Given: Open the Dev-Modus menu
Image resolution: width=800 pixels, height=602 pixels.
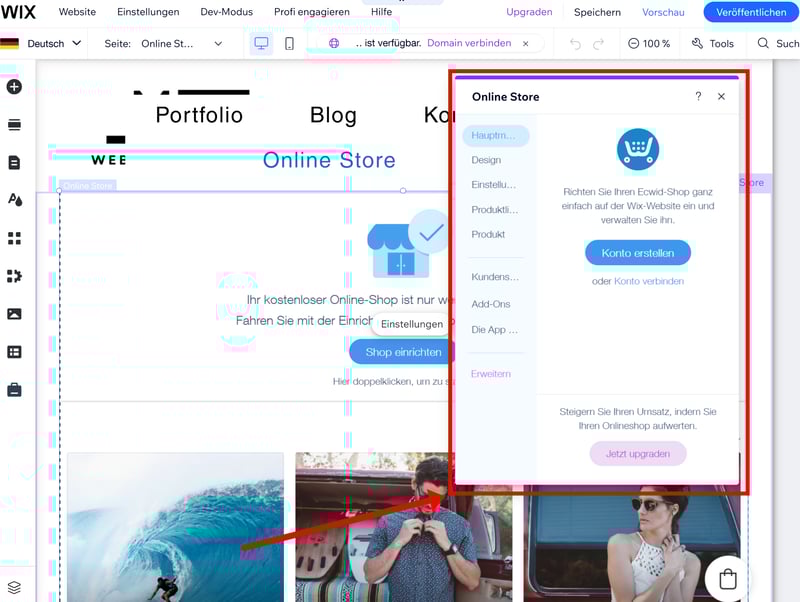Looking at the screenshot, I should click(227, 12).
